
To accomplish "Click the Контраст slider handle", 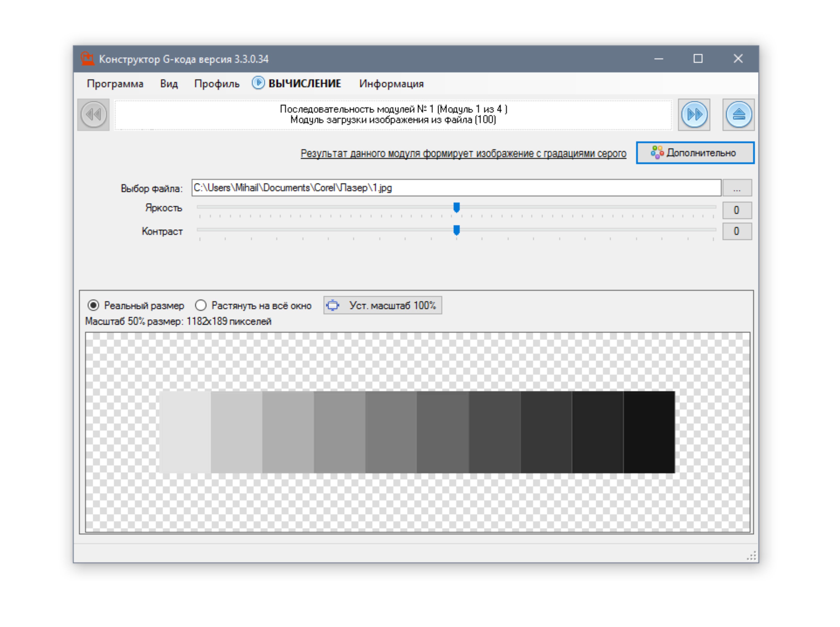I will click(x=456, y=230).
